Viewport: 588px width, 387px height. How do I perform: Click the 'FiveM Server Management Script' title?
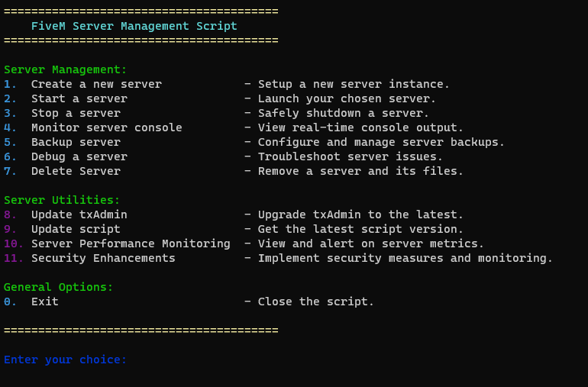point(134,26)
